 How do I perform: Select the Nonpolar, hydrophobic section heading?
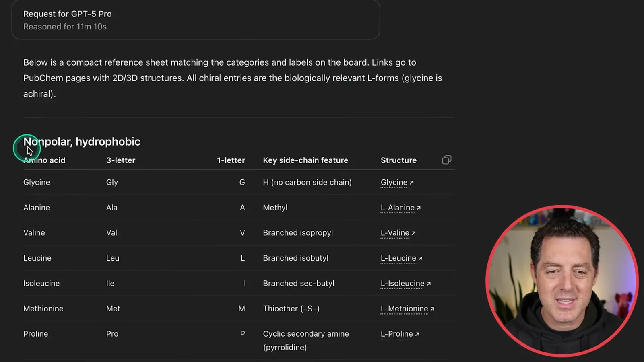pyautogui.click(x=82, y=142)
